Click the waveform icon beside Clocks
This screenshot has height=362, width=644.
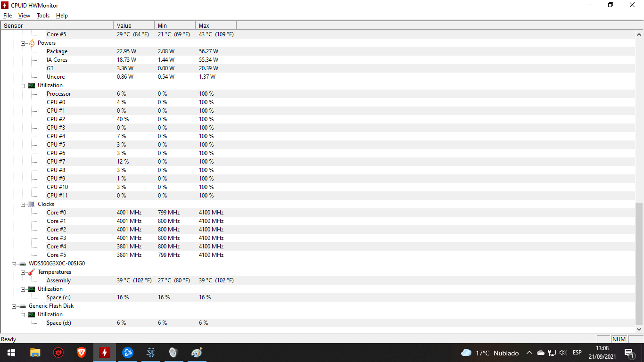32,204
